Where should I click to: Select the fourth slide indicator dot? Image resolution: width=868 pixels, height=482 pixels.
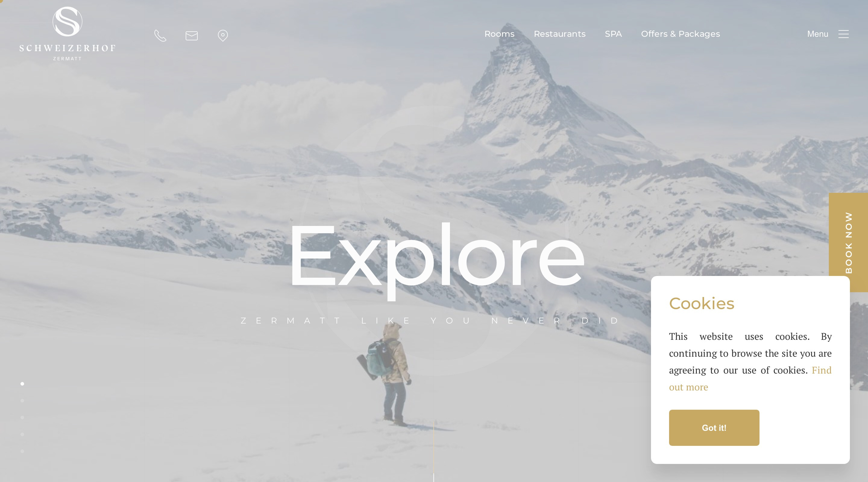[x=22, y=434]
